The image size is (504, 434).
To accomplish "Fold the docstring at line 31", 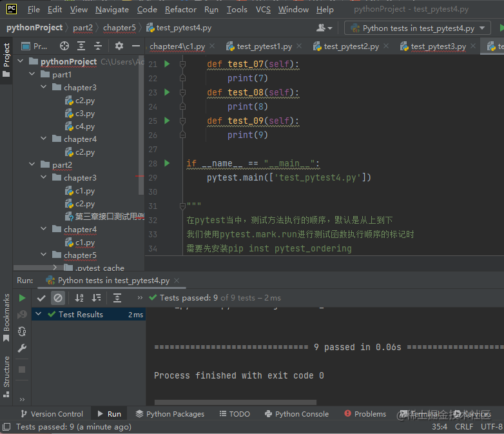I will point(182,206).
